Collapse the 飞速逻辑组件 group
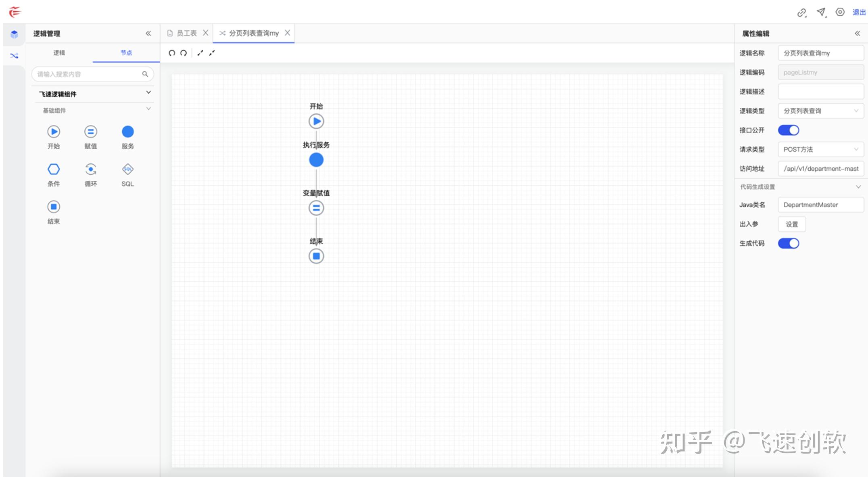This screenshot has width=868, height=477. [x=148, y=93]
